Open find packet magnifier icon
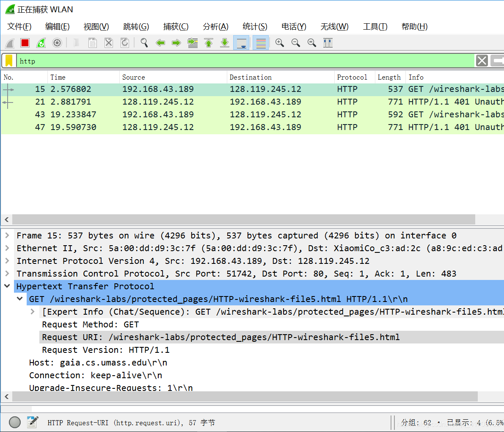This screenshot has height=432, width=504. point(144,43)
